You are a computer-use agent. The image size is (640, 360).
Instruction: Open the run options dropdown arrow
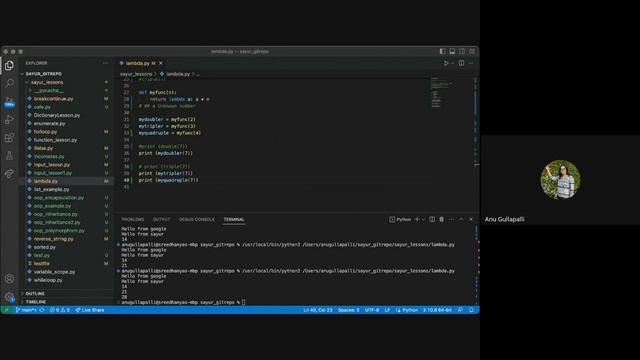pyautogui.click(x=452, y=63)
